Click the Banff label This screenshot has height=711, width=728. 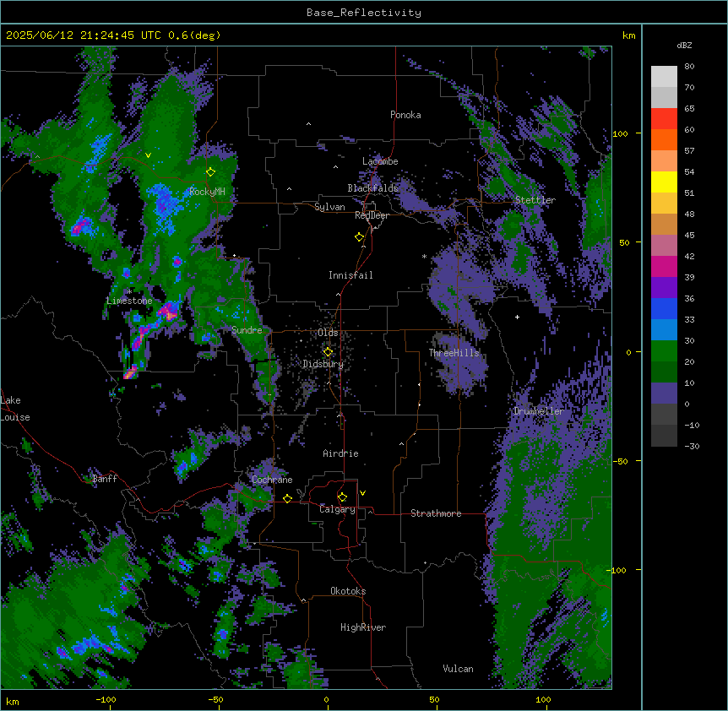(x=105, y=479)
